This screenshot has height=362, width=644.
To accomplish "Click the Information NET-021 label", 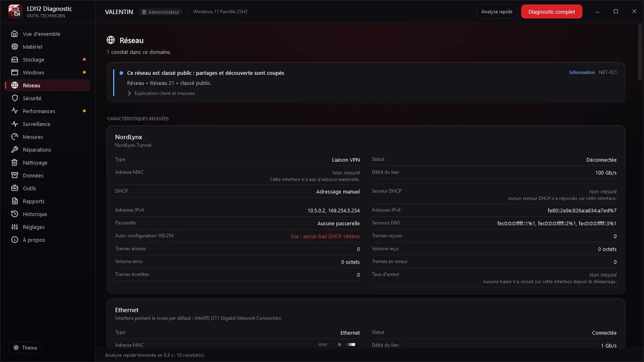I will (593, 73).
